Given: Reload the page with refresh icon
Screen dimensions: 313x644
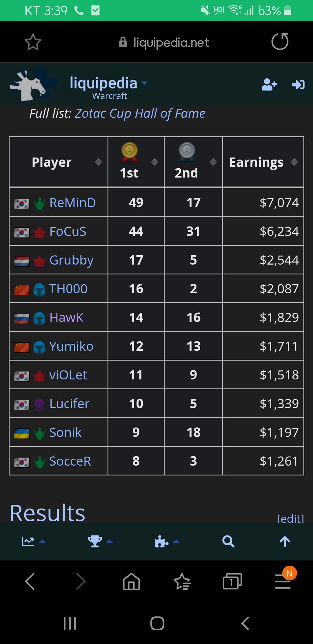Looking at the screenshot, I should tap(280, 42).
